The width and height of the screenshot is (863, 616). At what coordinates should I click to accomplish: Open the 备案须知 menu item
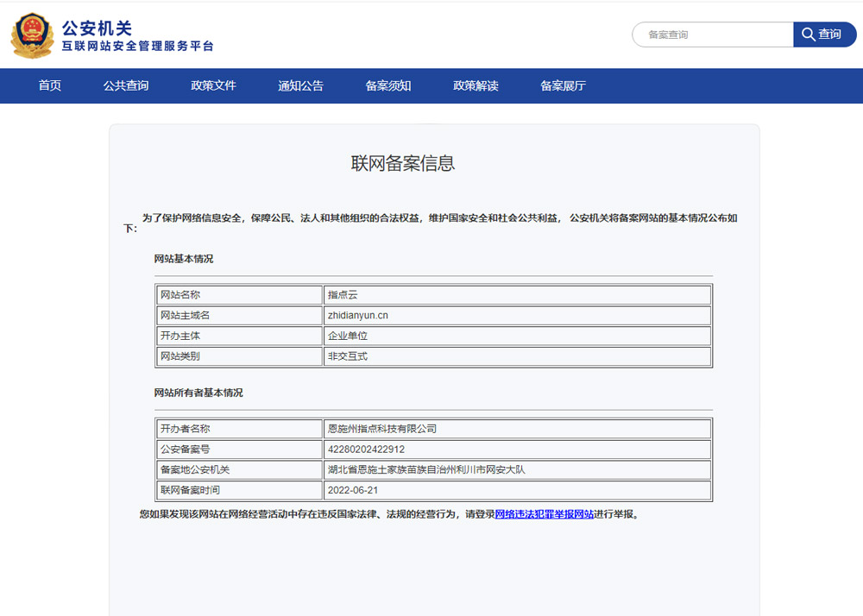point(388,85)
